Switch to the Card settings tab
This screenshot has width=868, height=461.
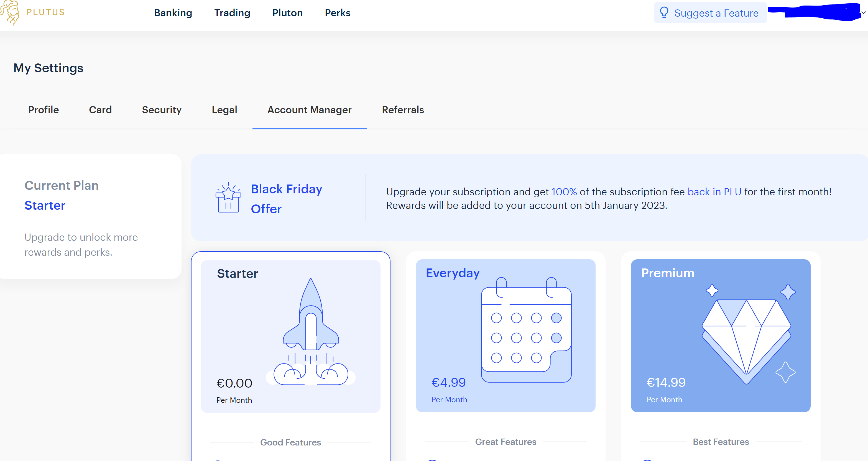pyautogui.click(x=100, y=110)
